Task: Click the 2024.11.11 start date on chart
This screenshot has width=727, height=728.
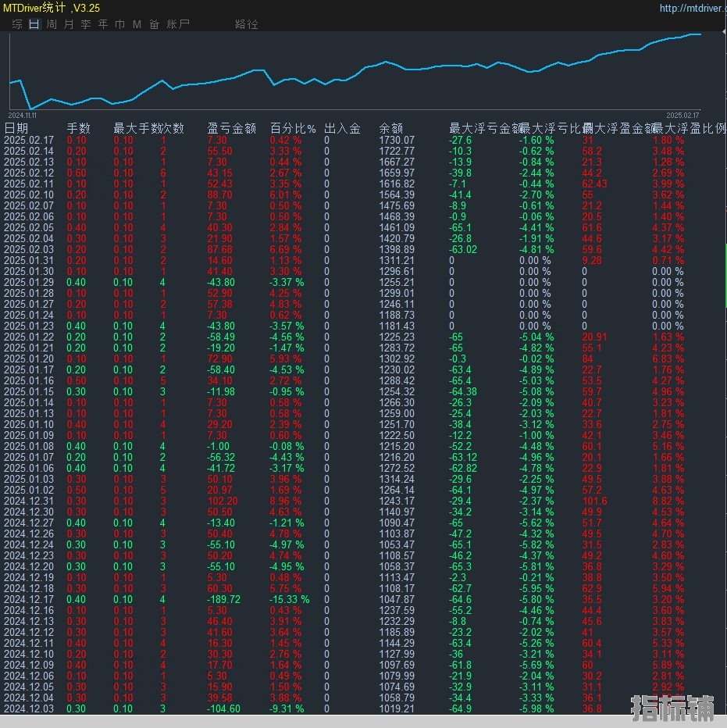Action: click(23, 115)
